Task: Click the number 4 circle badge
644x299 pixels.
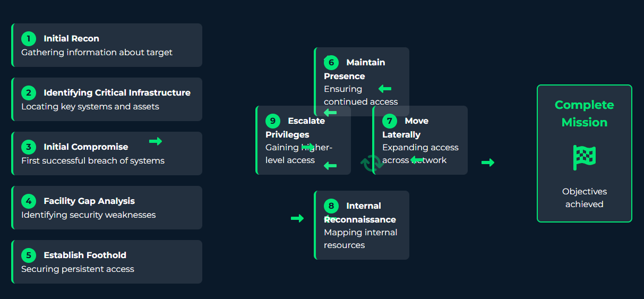Action: coord(28,201)
